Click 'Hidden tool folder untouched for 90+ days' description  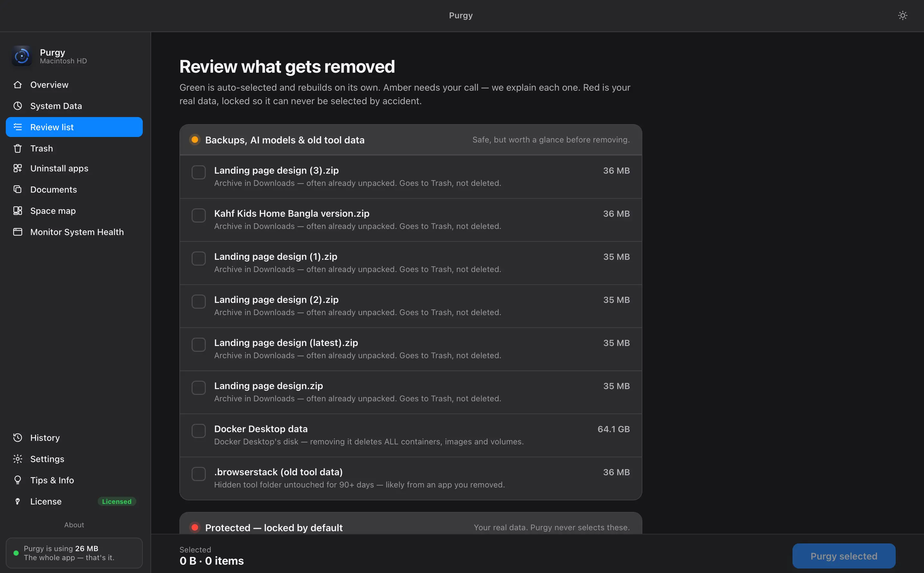[359, 485]
